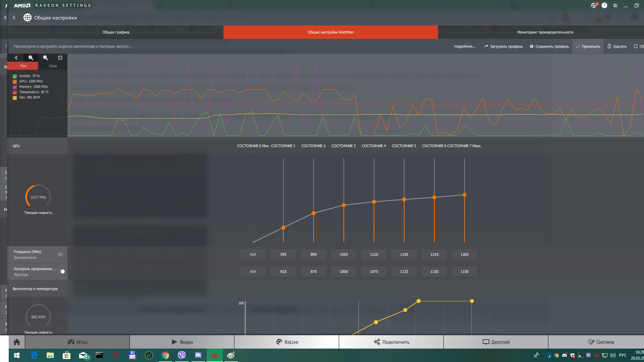Go back with the header chevron arrow
Image resolution: width=644 pixels, height=362 pixels.
point(14,17)
